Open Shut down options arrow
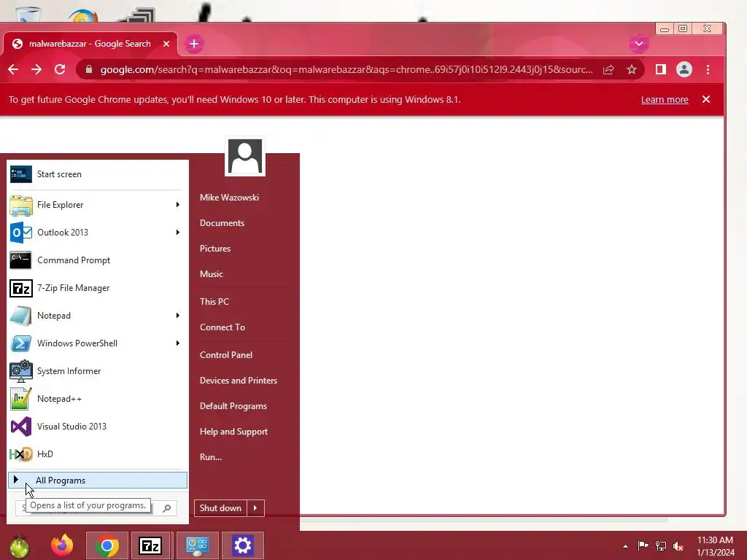This screenshot has width=747, height=560. pos(255,508)
